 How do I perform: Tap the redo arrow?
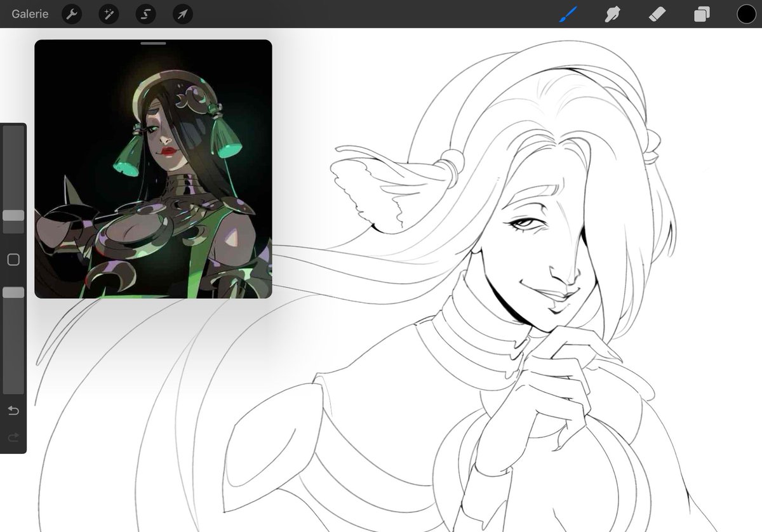[13, 437]
